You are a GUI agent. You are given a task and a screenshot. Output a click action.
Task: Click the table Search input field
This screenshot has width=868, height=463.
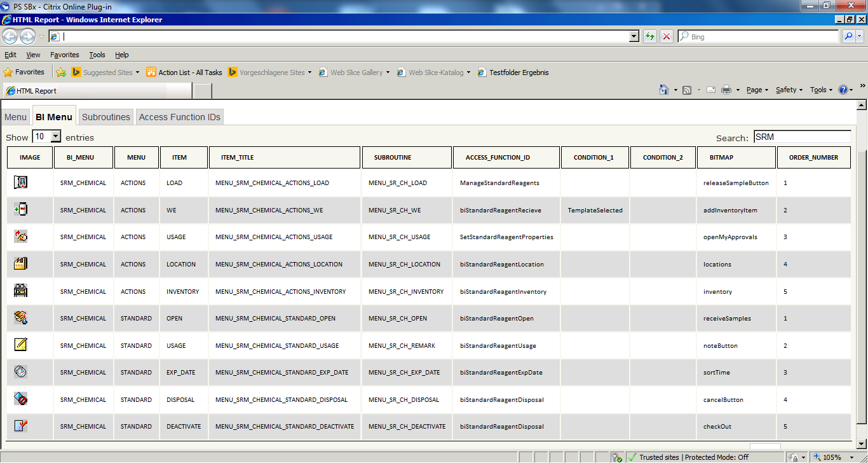pos(802,137)
